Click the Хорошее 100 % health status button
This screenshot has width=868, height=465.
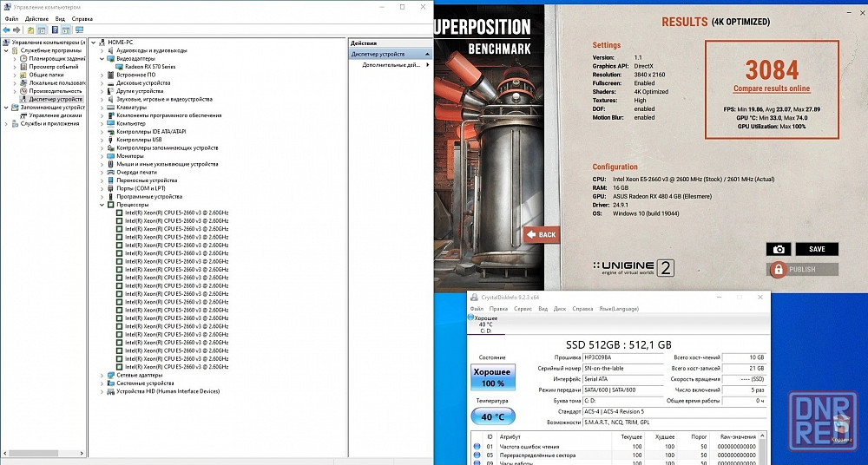tap(493, 377)
